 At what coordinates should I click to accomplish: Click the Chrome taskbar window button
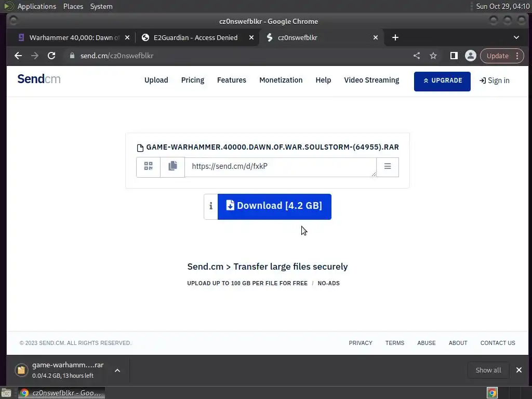[x=62, y=393]
